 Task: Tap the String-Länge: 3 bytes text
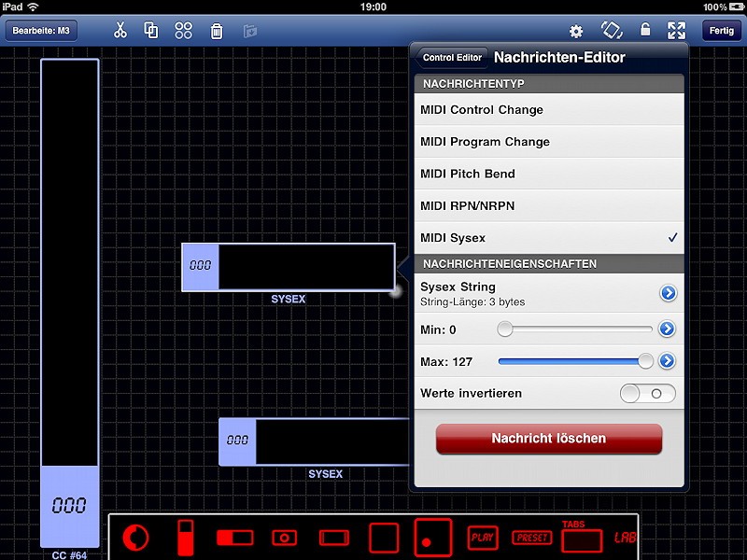472,302
